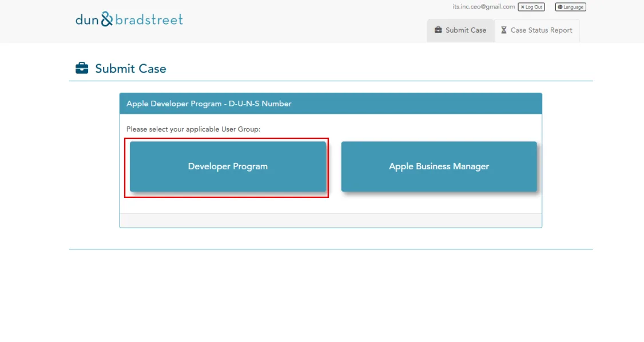The image size is (644, 342).
Task: Click the briefcase icon beside Submit Case heading
Action: [x=82, y=68]
